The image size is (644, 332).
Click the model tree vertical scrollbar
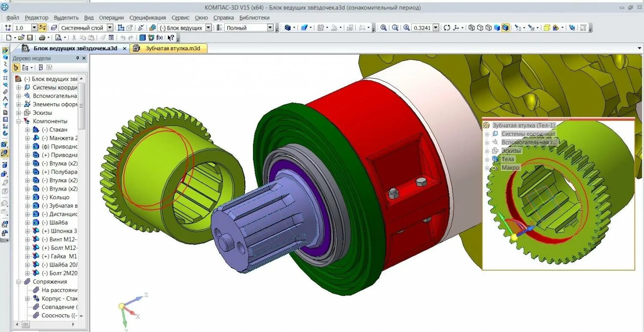pos(82,105)
